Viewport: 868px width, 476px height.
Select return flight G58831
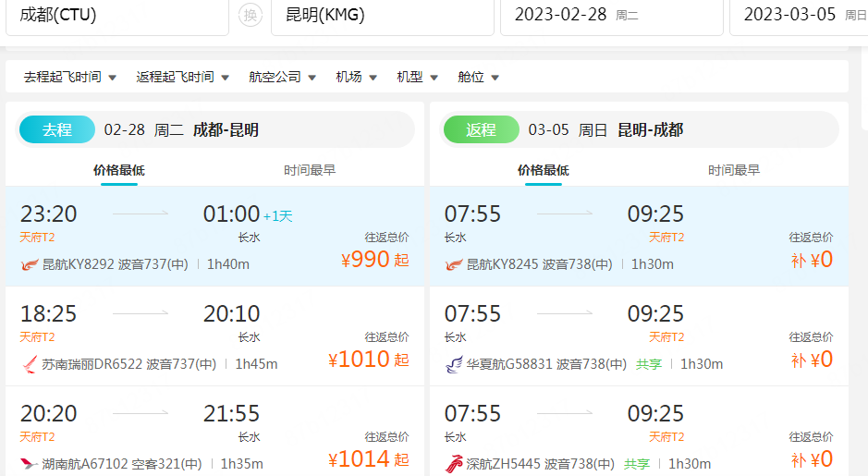pyautogui.click(x=639, y=336)
